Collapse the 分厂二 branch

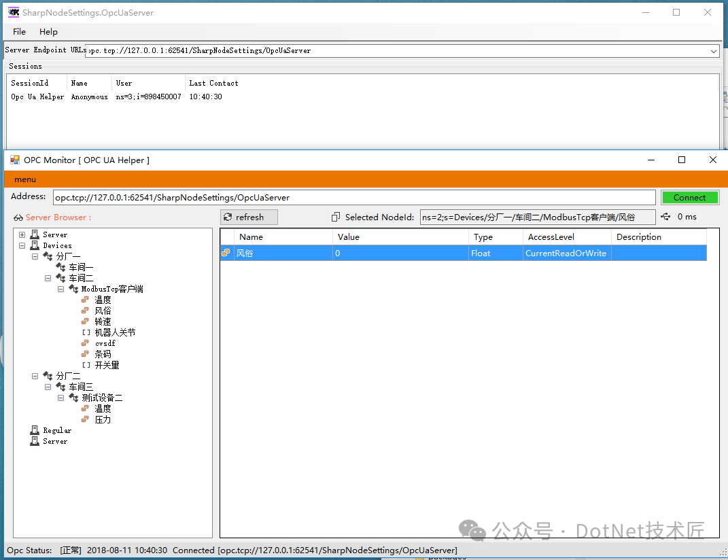pyautogui.click(x=35, y=375)
